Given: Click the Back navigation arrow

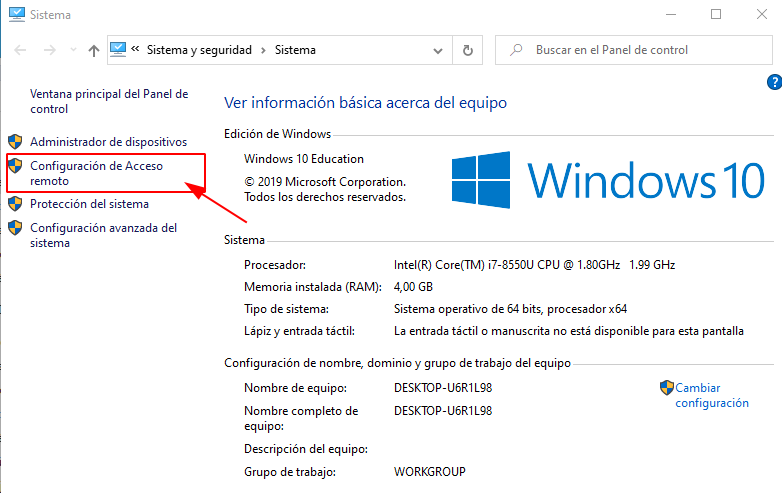Looking at the screenshot, I should (x=20, y=50).
